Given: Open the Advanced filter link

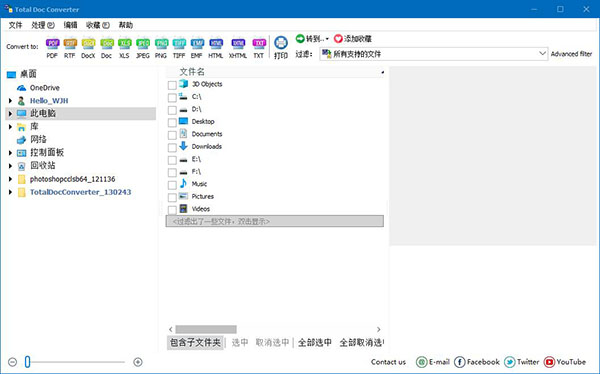Looking at the screenshot, I should point(571,54).
